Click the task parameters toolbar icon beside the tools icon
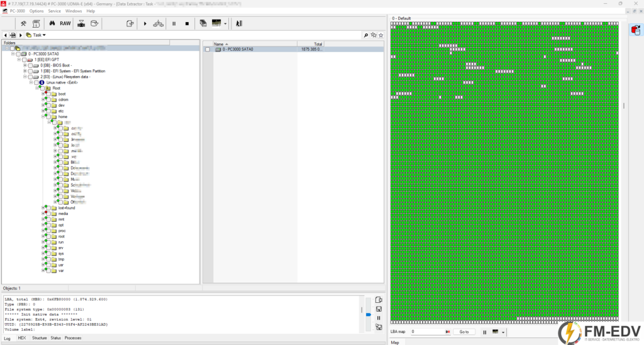The width and height of the screenshot is (644, 345). 36,23
